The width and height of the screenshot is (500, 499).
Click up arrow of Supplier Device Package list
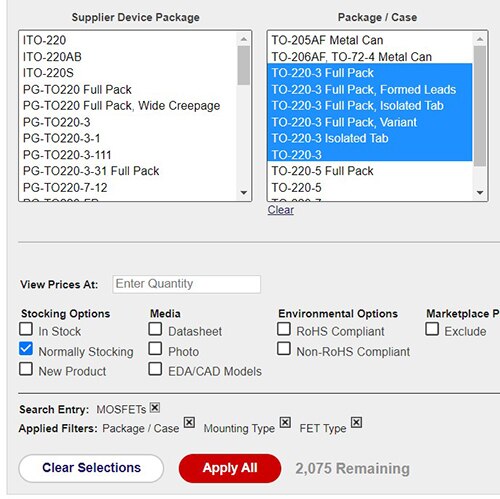click(244, 39)
